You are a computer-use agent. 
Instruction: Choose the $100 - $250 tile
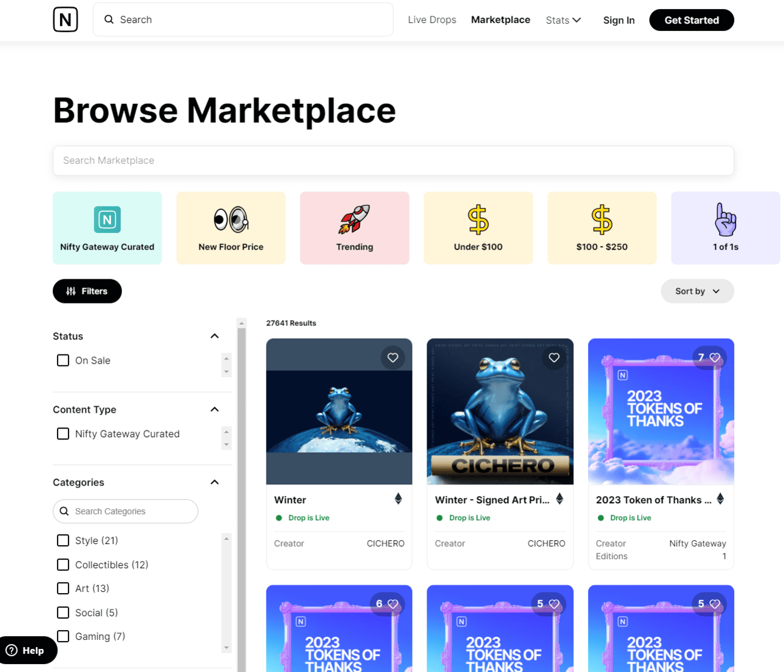coord(602,228)
